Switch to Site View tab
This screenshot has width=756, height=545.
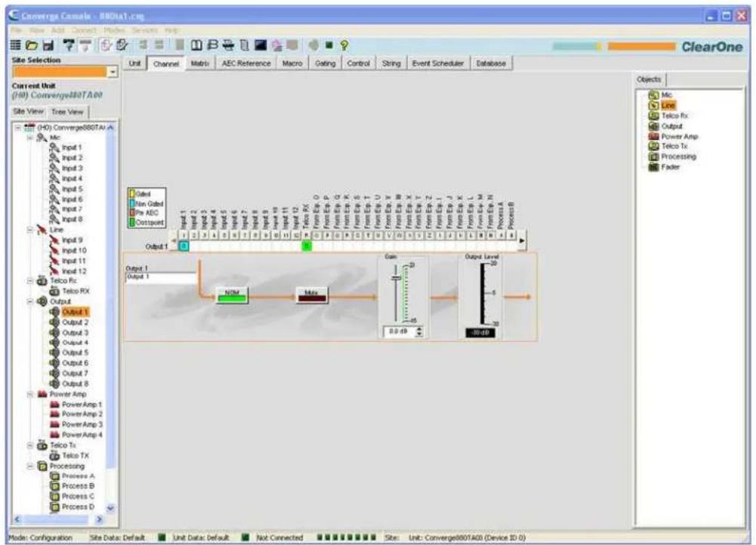[x=29, y=112]
